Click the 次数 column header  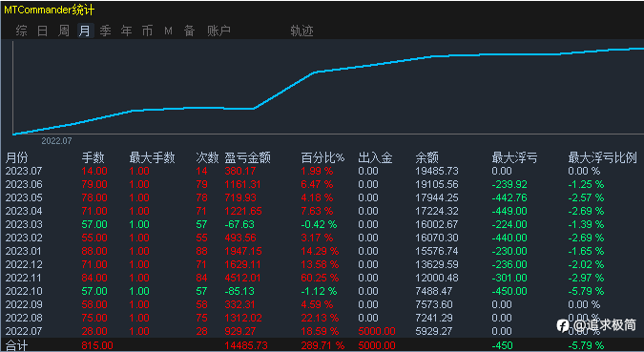207,157
